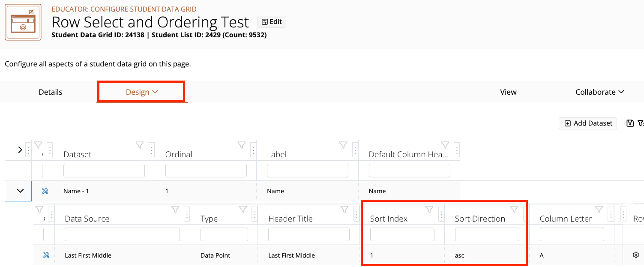Screen dimensions: 644x267
Task: Open the Design tab dropdown menu
Action: tap(141, 92)
